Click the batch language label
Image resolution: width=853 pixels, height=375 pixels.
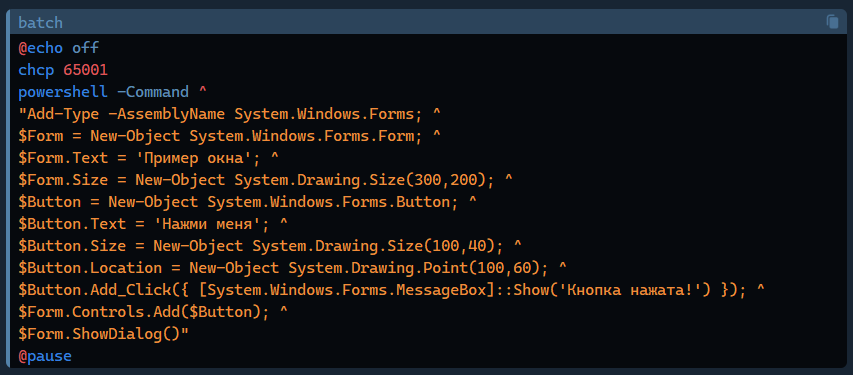point(40,23)
